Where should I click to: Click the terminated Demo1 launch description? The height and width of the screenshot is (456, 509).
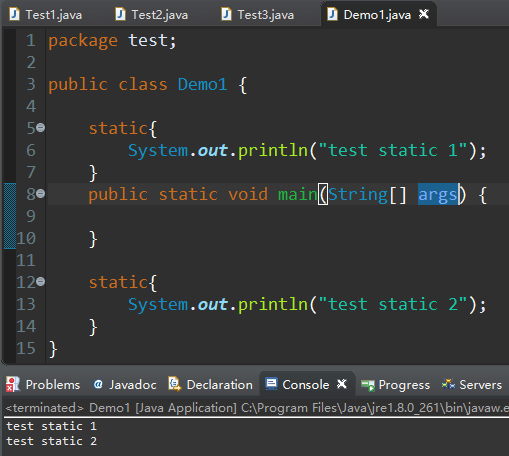[257, 408]
